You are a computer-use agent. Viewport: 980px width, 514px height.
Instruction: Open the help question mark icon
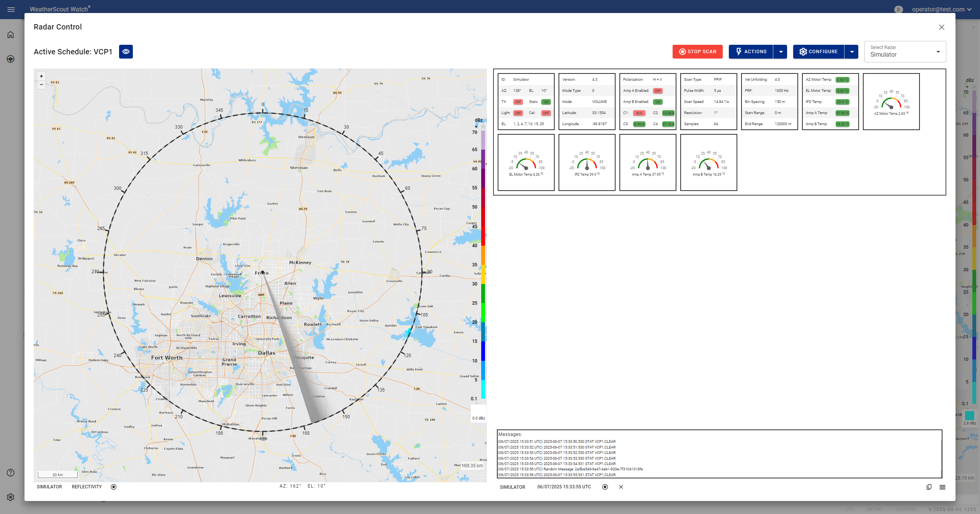pyautogui.click(x=11, y=473)
